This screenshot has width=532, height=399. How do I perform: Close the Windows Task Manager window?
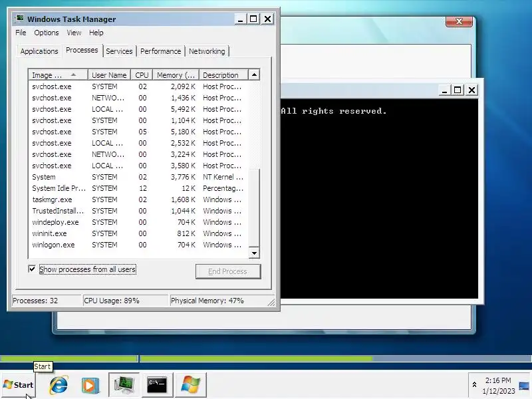pos(267,19)
